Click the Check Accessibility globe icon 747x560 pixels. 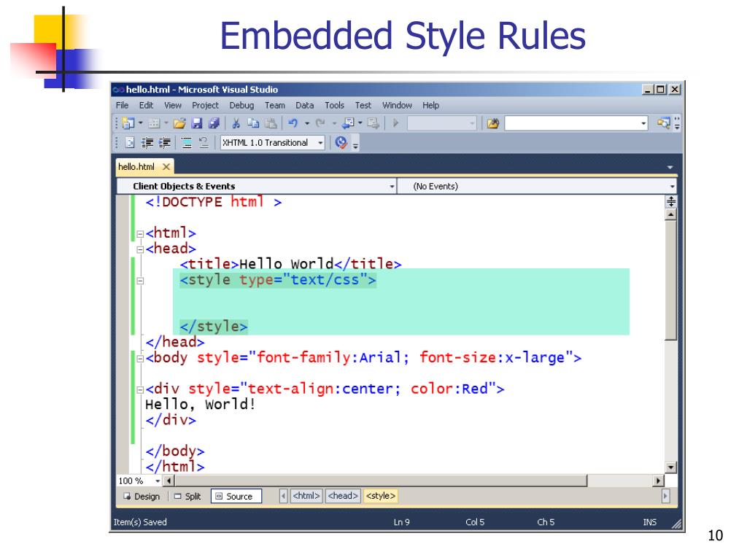tap(341, 142)
